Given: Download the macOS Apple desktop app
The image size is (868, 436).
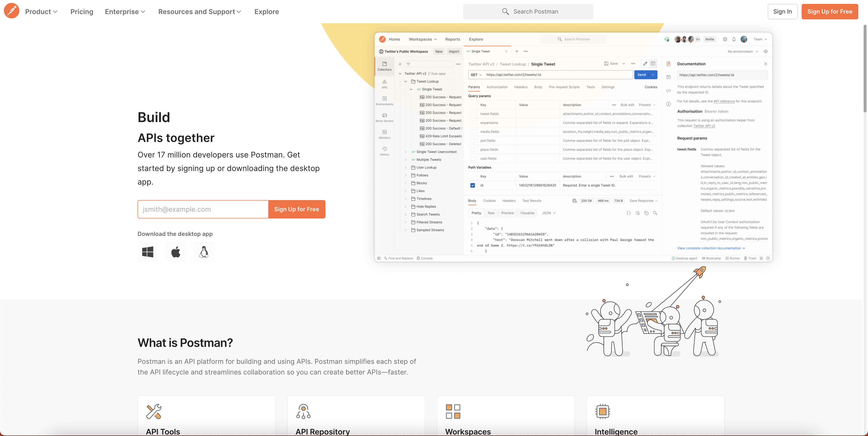Looking at the screenshot, I should (176, 252).
